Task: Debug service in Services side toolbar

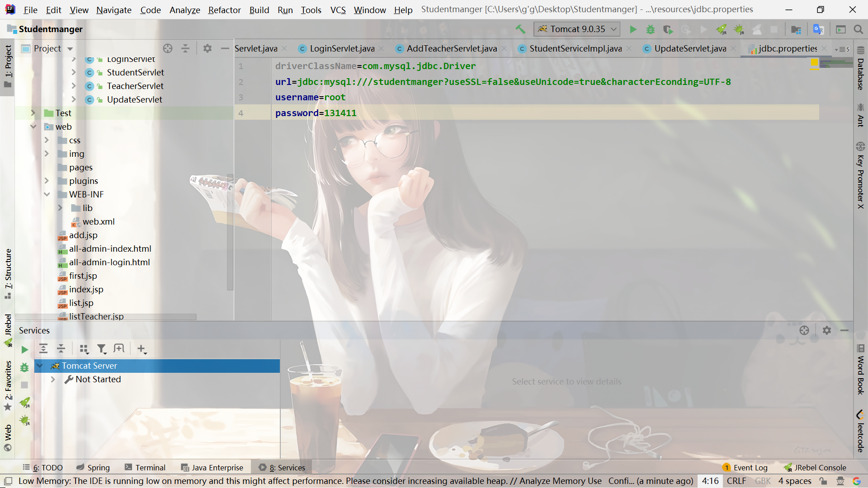Action: [24, 367]
